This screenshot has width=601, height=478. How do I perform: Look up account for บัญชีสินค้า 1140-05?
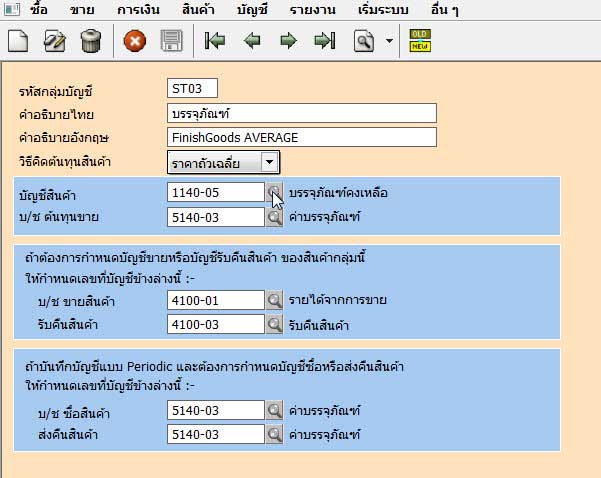tap(274, 192)
